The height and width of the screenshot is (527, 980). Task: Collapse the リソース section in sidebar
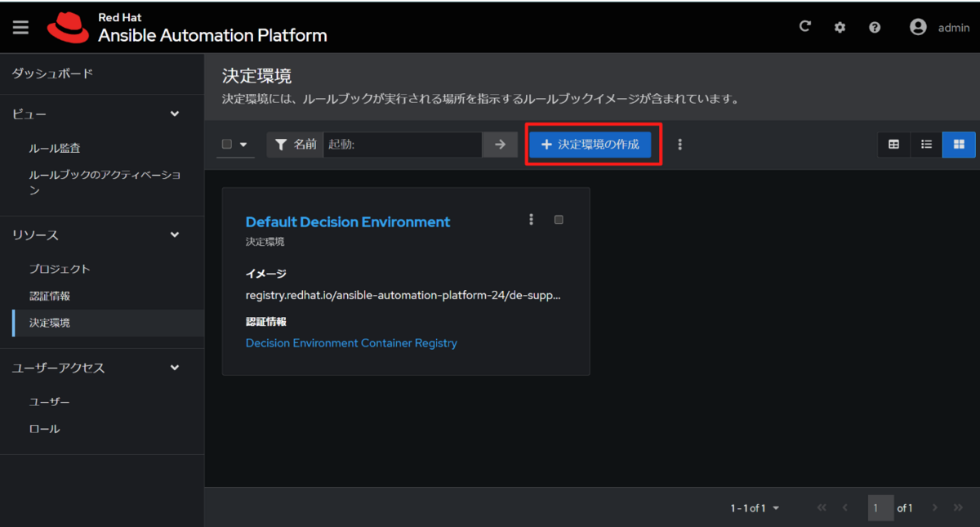coord(174,234)
